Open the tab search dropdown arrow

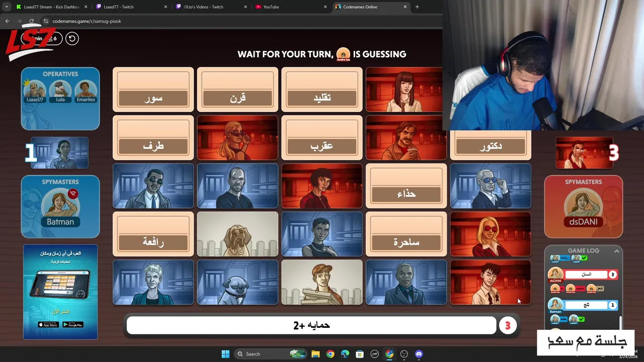coord(6,7)
